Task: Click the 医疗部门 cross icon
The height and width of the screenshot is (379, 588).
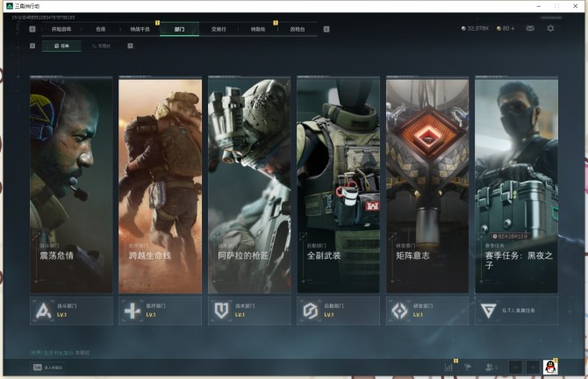Action: point(133,311)
